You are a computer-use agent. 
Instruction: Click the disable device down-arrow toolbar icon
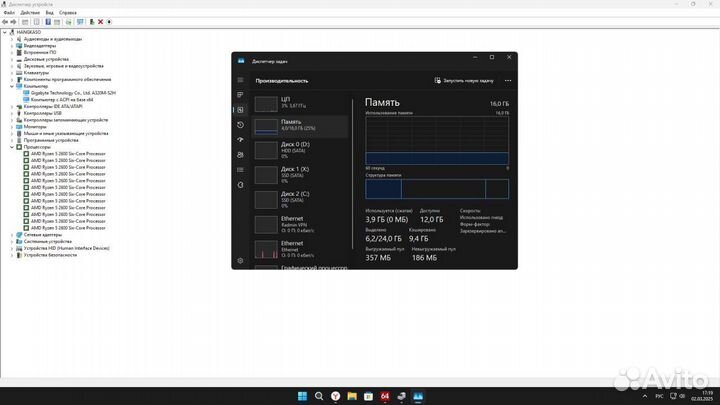(x=109, y=22)
